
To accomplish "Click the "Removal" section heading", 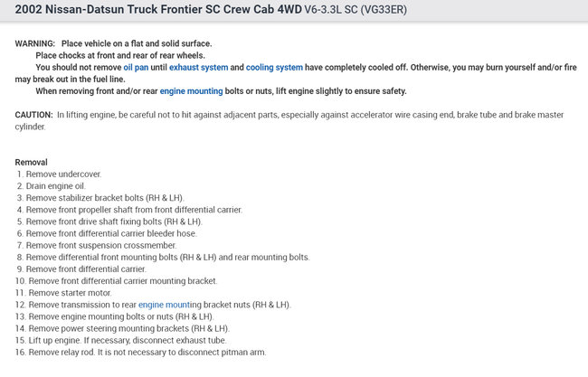I will pyautogui.click(x=32, y=162).
